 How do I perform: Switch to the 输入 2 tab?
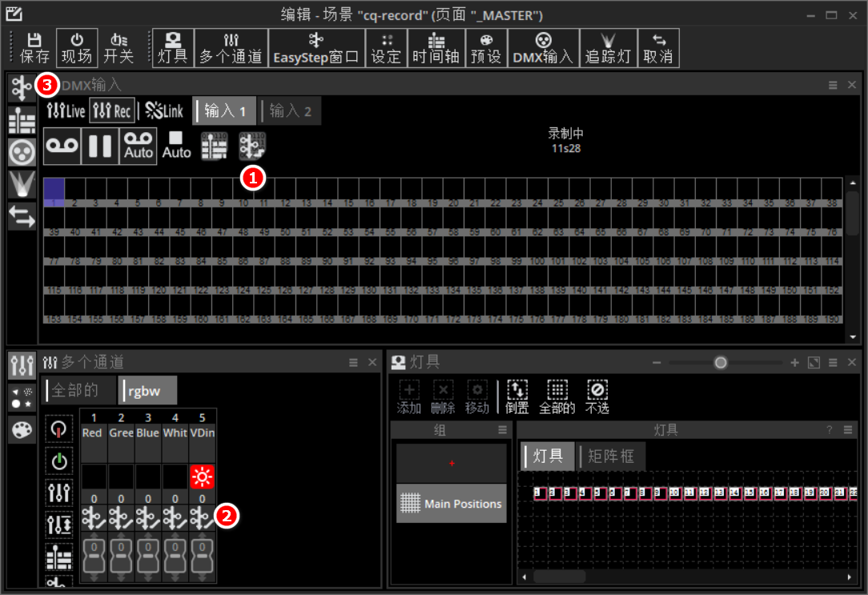point(290,111)
